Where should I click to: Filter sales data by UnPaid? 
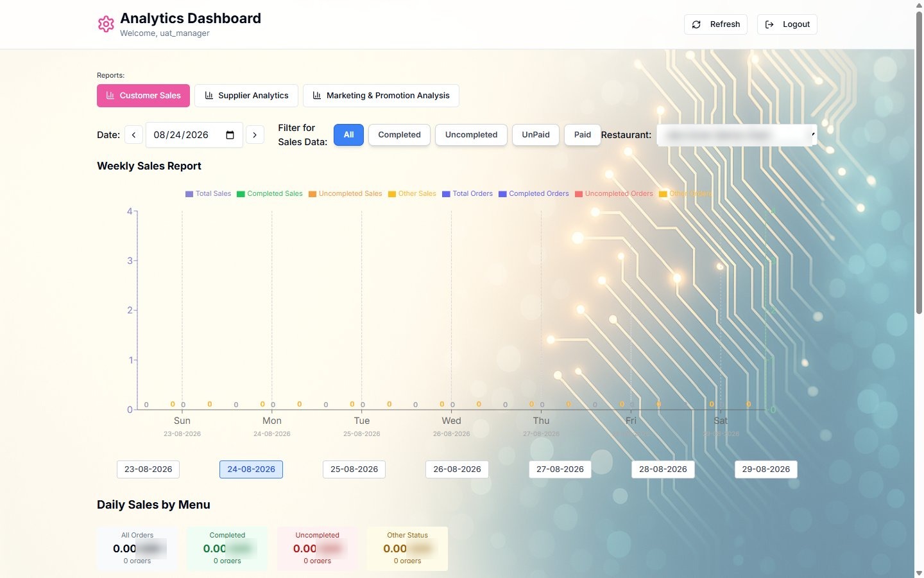coord(536,135)
